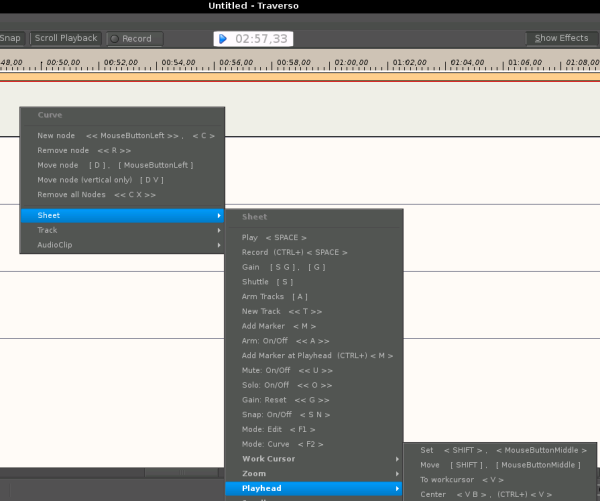The image size is (600, 501).
Task: Switch to Mode: Edit
Action: pyautogui.click(x=314, y=429)
